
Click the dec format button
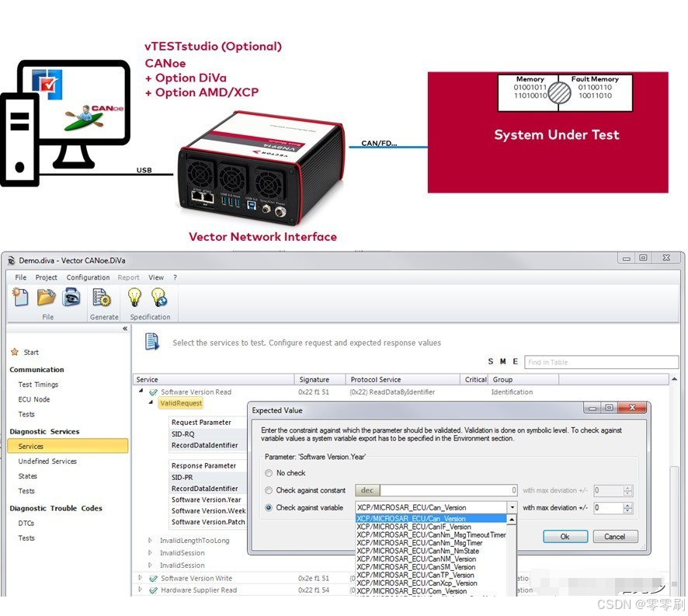coord(367,490)
